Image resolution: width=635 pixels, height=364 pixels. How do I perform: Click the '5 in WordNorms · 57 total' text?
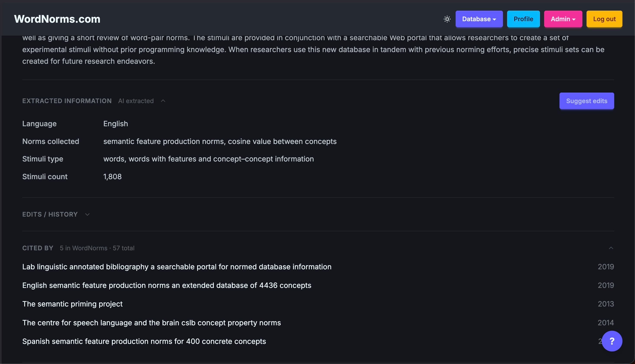[x=97, y=248]
